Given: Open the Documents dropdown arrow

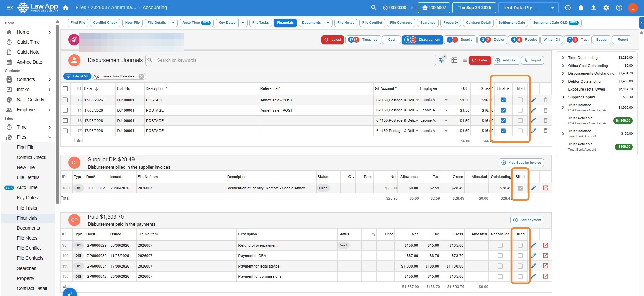Looking at the screenshot, I should [x=328, y=23].
